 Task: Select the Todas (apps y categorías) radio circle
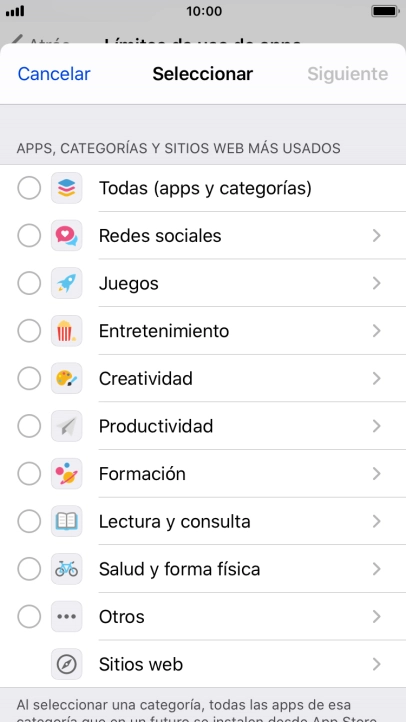click(29, 188)
